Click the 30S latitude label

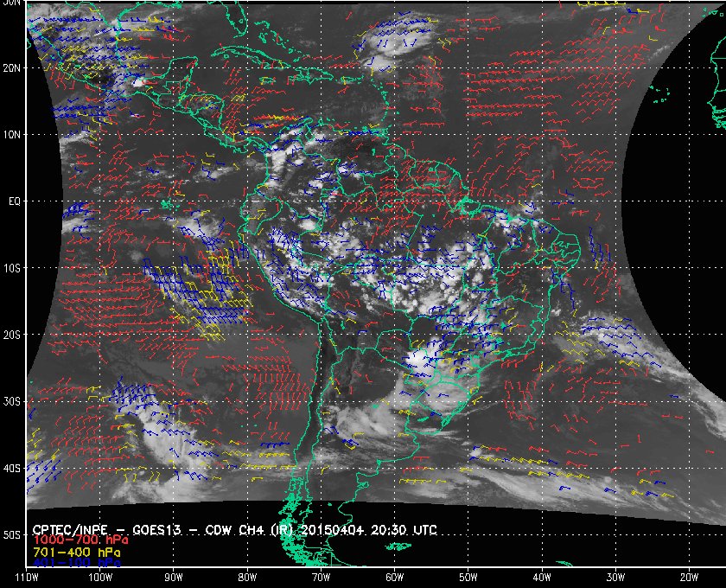(x=11, y=401)
